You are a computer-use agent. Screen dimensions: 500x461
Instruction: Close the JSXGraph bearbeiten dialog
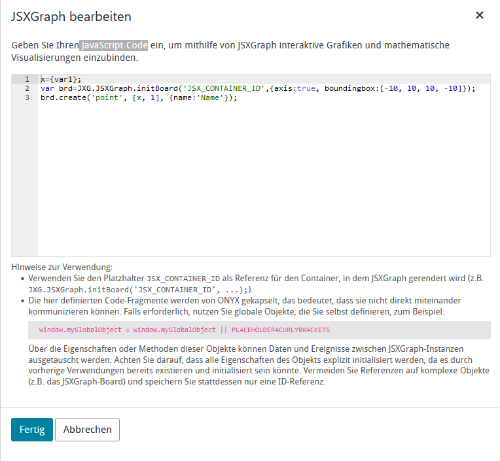(479, 15)
